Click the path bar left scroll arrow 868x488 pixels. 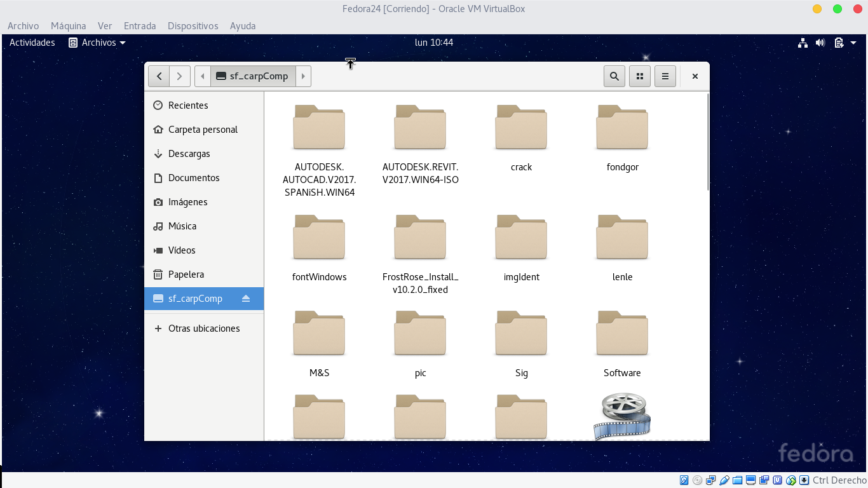203,76
